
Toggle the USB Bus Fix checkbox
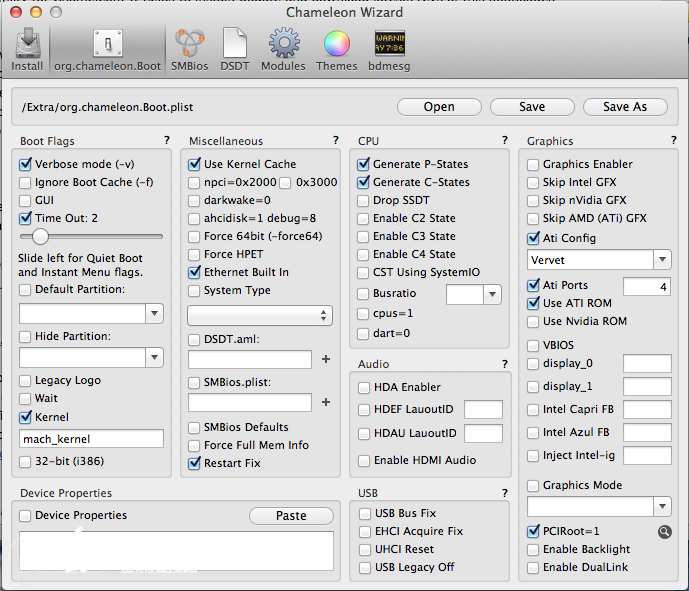tap(365, 514)
